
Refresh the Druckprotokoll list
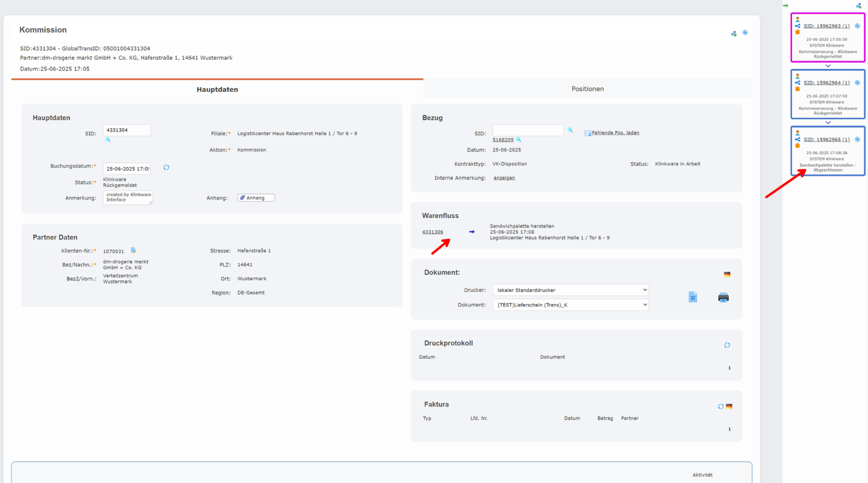coord(727,345)
